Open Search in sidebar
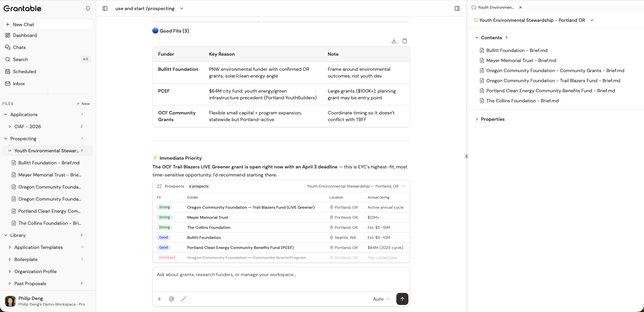Viewport: 644px width, 312px height. pos(48,59)
